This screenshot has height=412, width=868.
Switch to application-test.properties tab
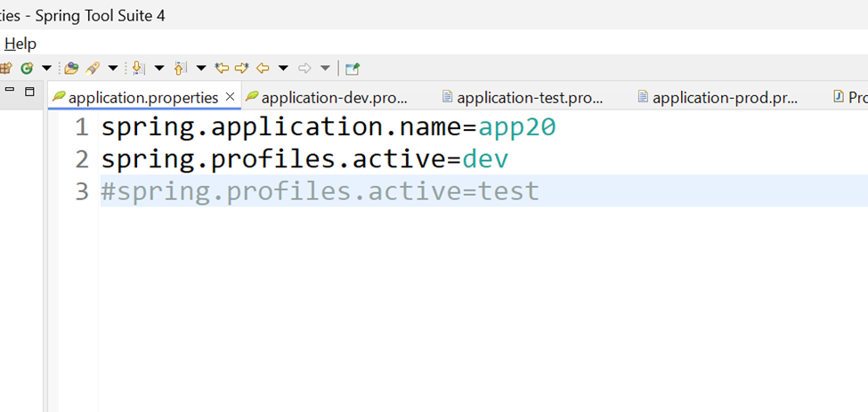[x=522, y=98]
